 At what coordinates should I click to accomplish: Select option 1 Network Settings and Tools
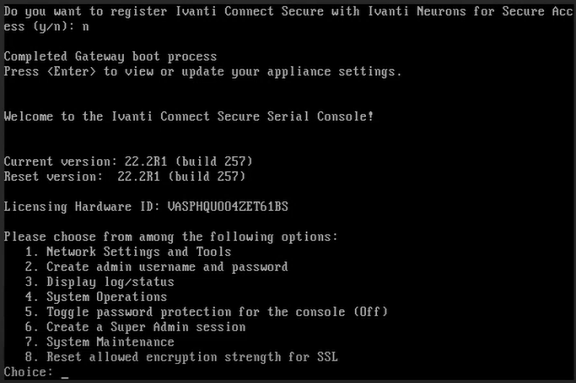(x=128, y=252)
